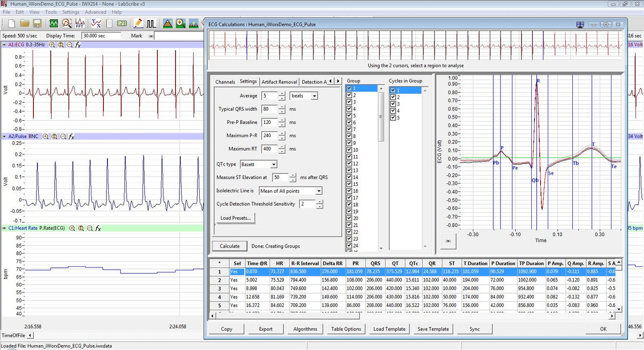
Task: Switch to the Artifact Removal tab
Action: [x=279, y=82]
